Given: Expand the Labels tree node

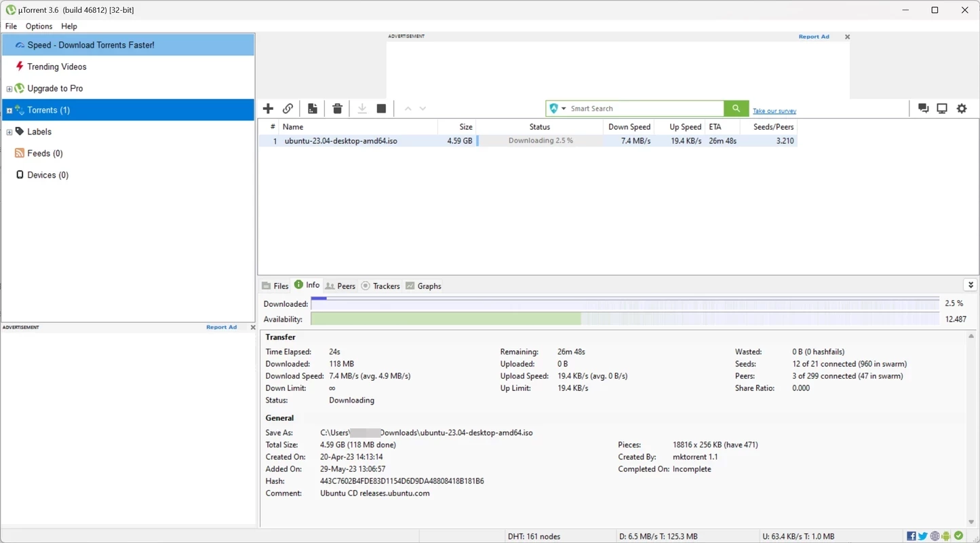Looking at the screenshot, I should (9, 132).
